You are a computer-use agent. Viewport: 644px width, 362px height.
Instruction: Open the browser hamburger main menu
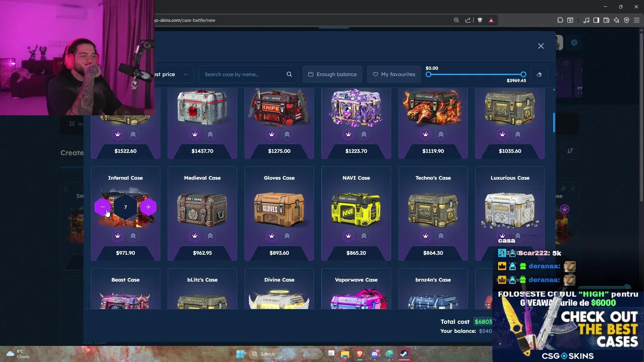click(636, 20)
